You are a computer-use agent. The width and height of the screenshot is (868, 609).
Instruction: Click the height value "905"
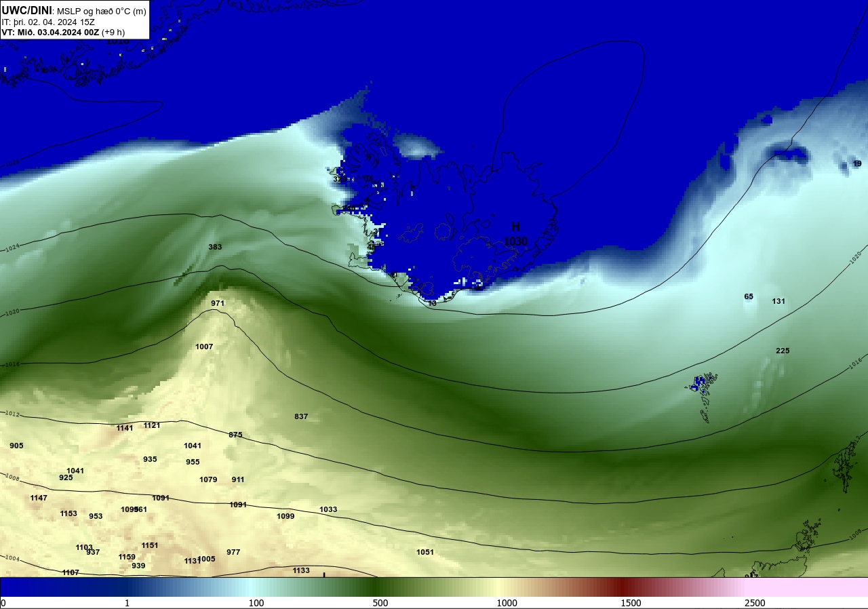16,446
